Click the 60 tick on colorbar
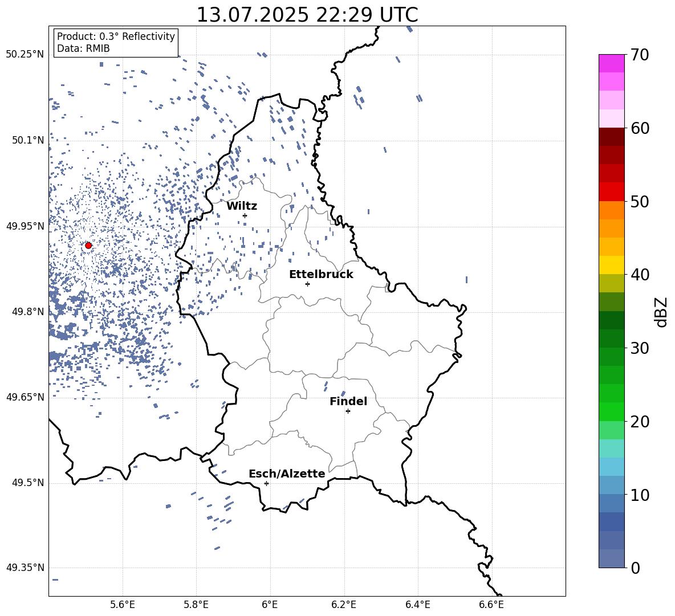The height and width of the screenshot is (616, 675). pyautogui.click(x=640, y=128)
